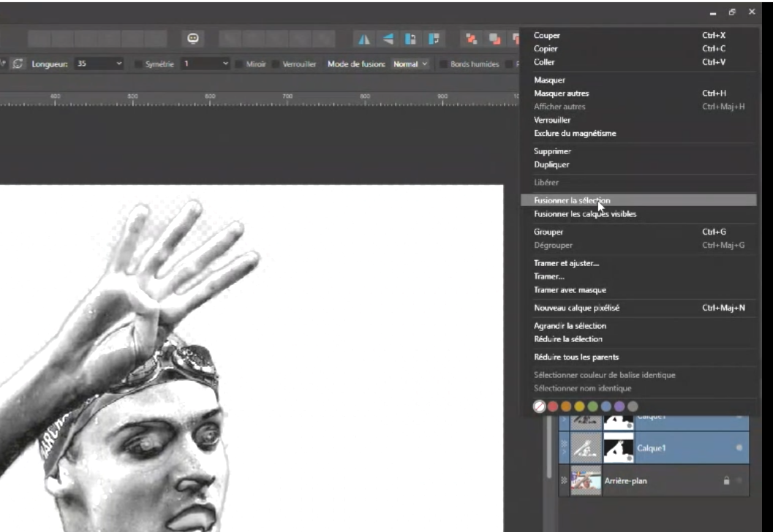Select Dupliquer from the context menu
773x532 pixels.
click(x=551, y=164)
